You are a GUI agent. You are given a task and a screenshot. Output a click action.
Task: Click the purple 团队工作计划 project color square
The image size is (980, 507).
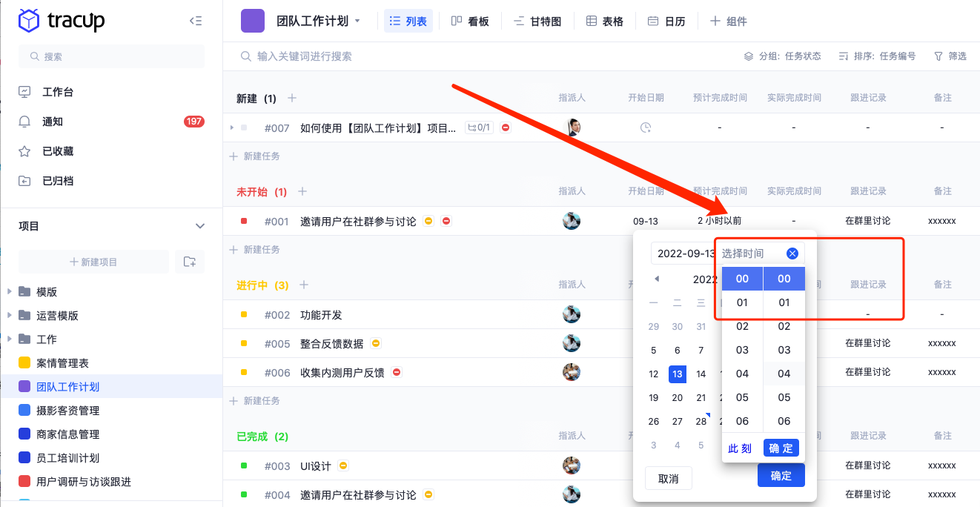(x=253, y=21)
